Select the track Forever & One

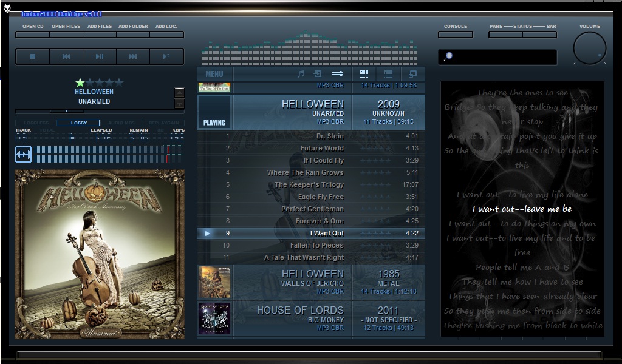coord(311,221)
